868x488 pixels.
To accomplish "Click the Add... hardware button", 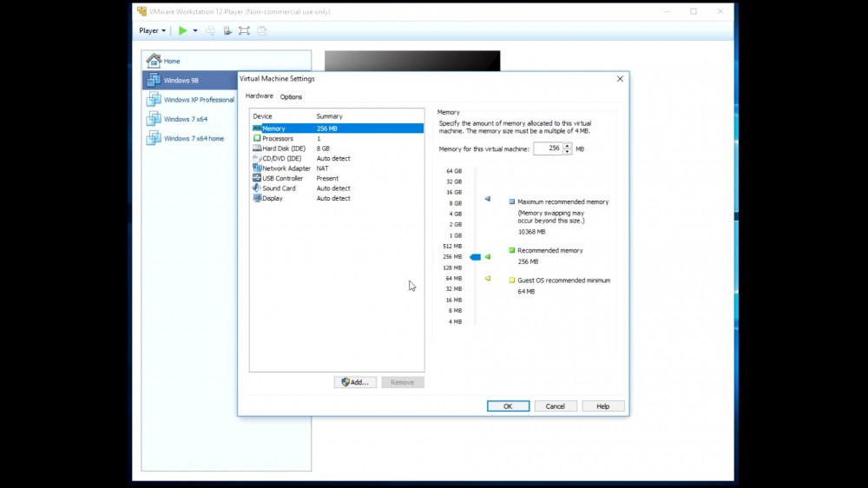I will [x=355, y=382].
